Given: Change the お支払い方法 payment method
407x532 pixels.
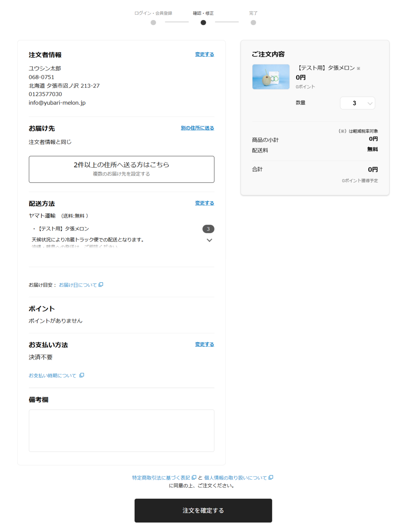Looking at the screenshot, I should coord(205,344).
